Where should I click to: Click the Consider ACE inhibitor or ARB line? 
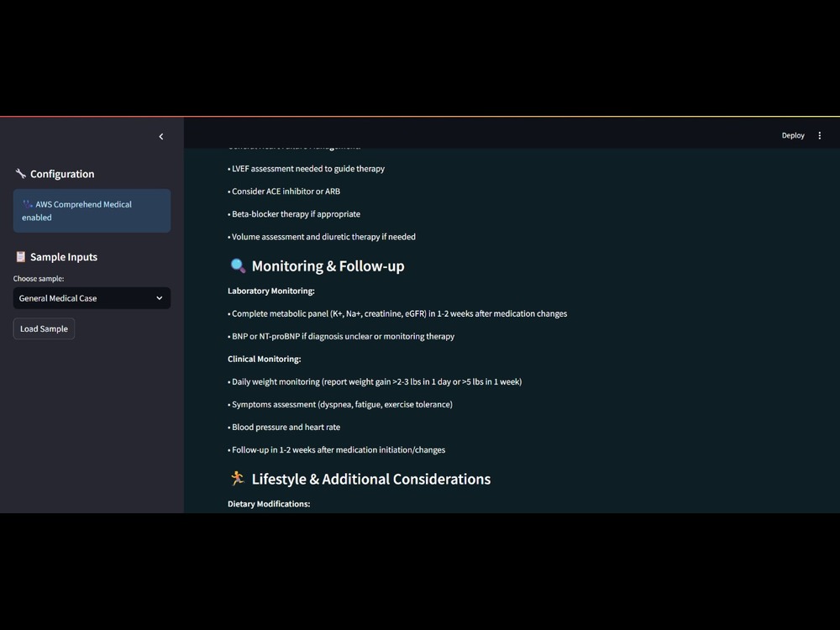click(x=284, y=192)
